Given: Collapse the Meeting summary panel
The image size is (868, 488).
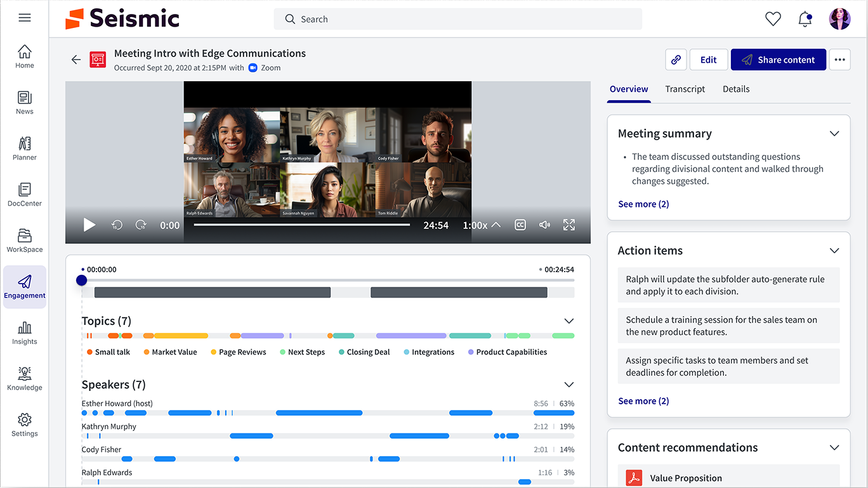Looking at the screenshot, I should coord(834,134).
